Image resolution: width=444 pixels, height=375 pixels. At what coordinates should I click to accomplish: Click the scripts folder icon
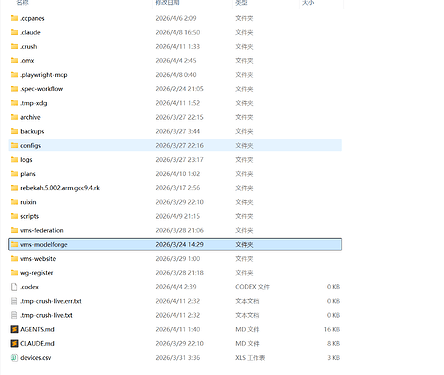pos(14,216)
